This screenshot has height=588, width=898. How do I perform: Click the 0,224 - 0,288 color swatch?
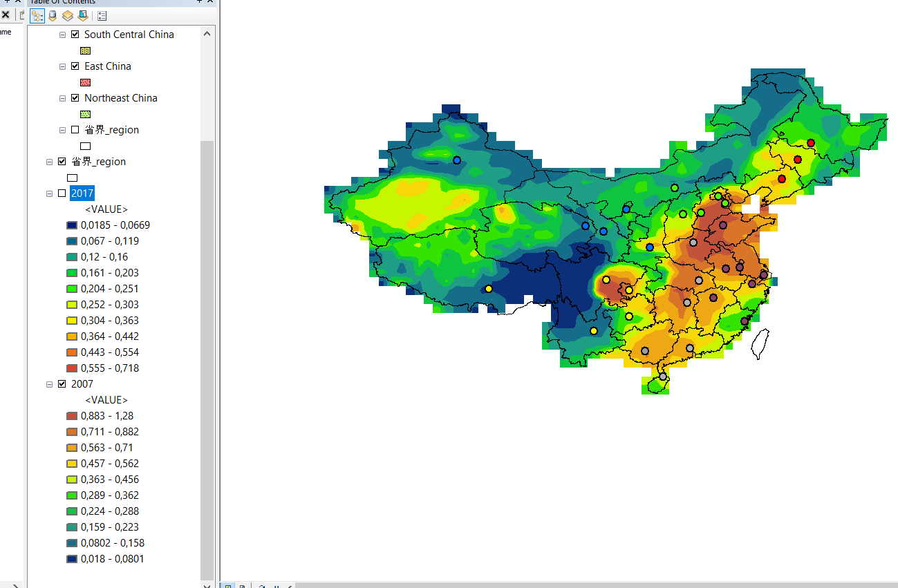pyautogui.click(x=72, y=511)
